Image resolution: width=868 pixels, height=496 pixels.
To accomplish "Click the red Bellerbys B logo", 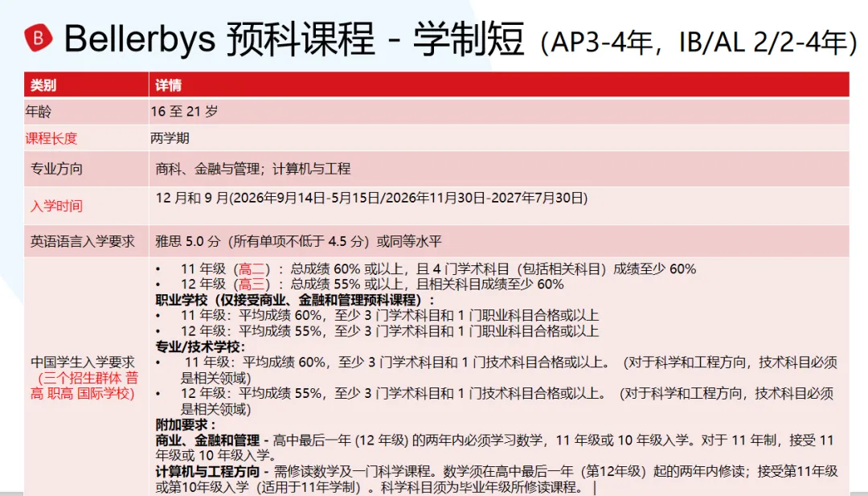I will [x=39, y=39].
